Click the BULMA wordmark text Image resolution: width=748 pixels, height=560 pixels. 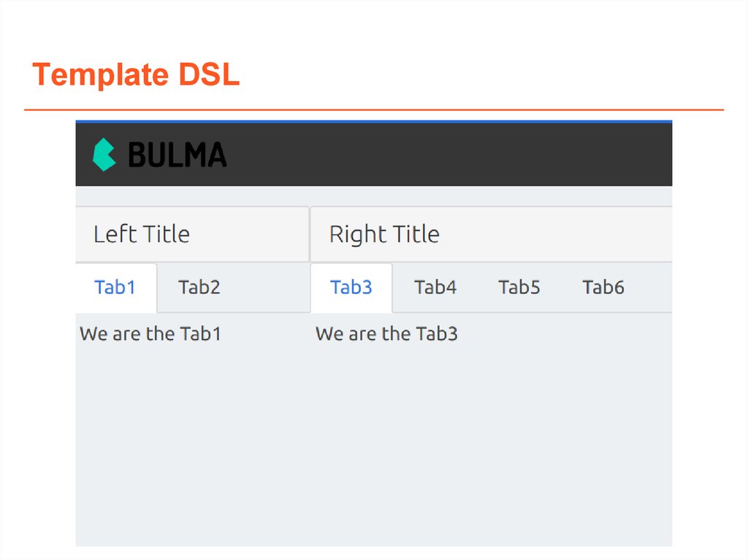(x=178, y=155)
